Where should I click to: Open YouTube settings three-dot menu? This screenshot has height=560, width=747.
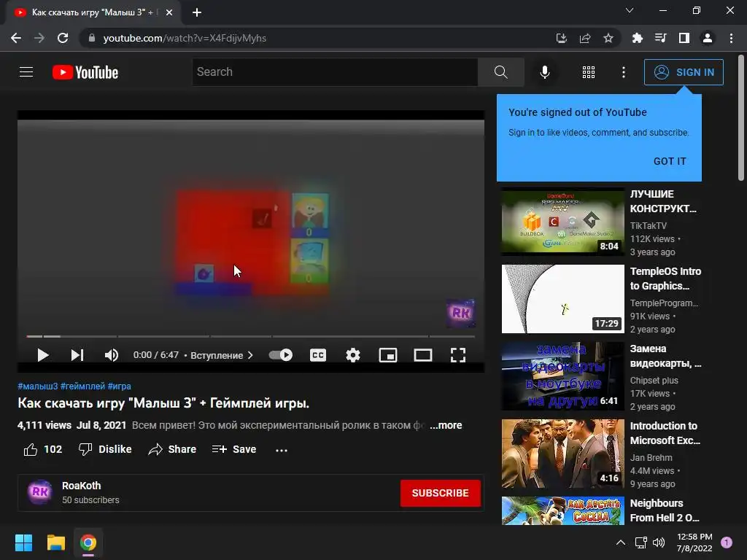click(x=624, y=72)
